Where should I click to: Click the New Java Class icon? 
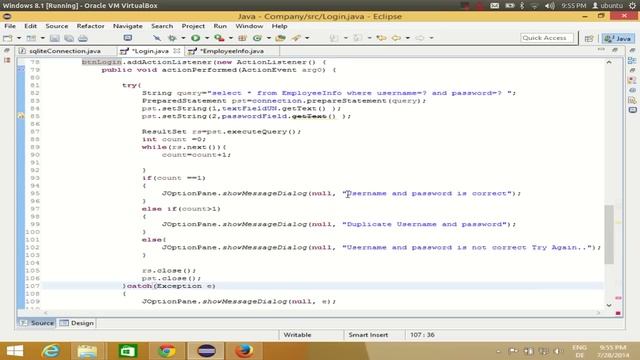pos(257,38)
